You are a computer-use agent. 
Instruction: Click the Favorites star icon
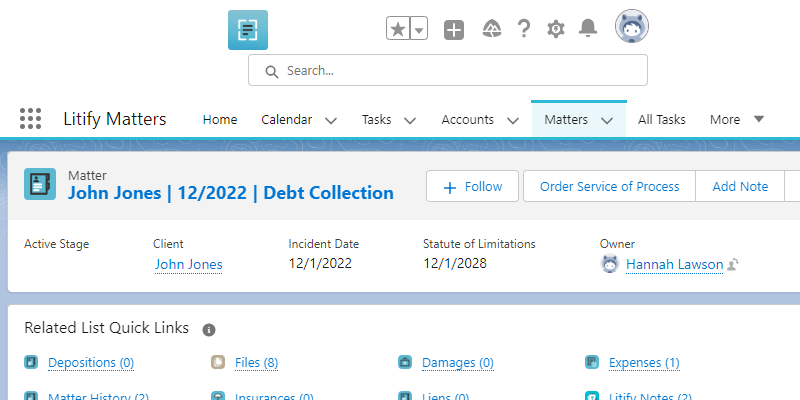tap(398, 29)
